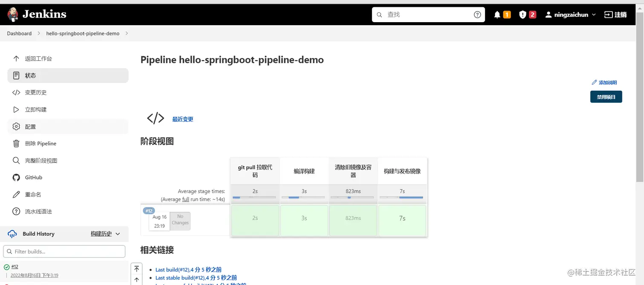This screenshot has width=644, height=285.
Task: Click the 3s cell under 编译构建
Action: pyautogui.click(x=304, y=220)
